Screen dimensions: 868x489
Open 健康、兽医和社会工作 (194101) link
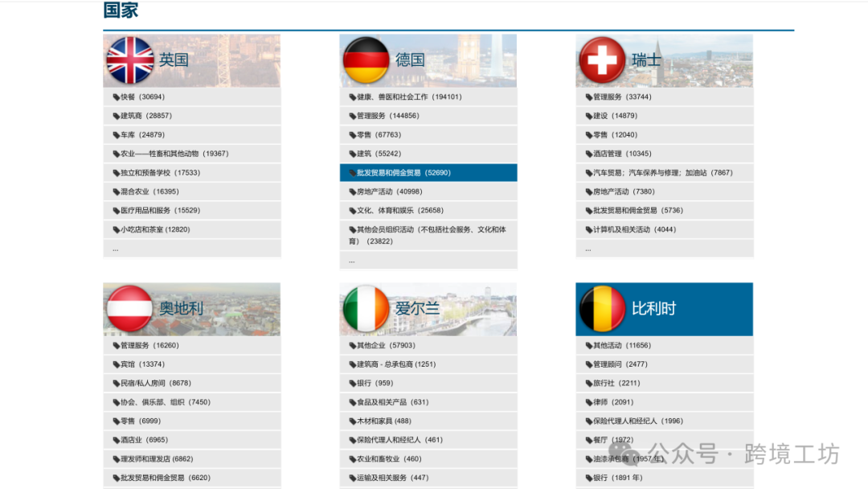[x=409, y=97]
